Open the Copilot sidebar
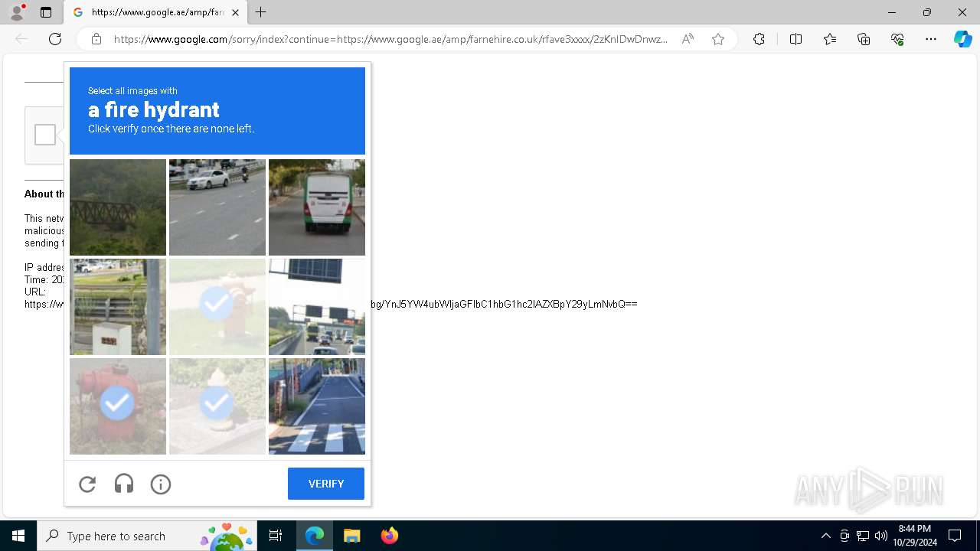The image size is (980, 551). click(962, 39)
